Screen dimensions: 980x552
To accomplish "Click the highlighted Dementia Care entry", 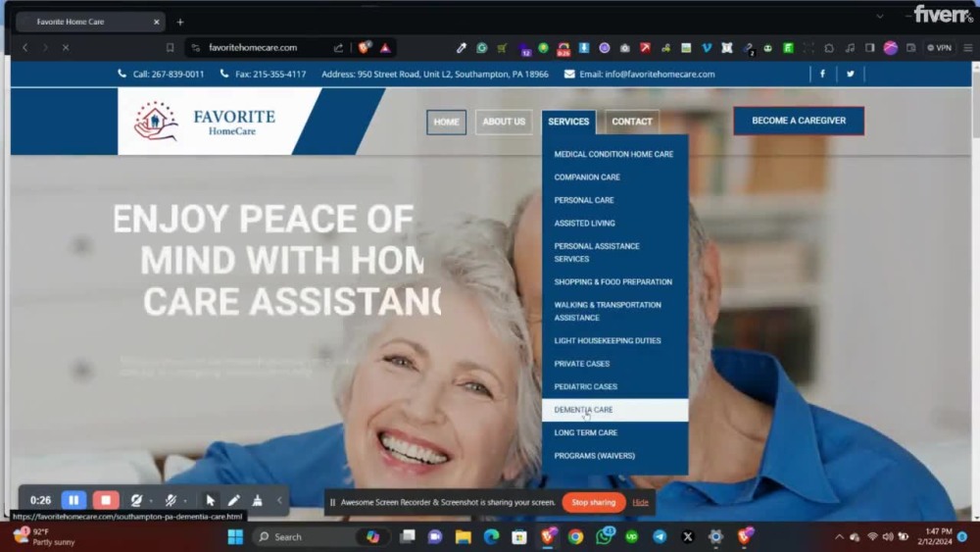I will tap(615, 410).
